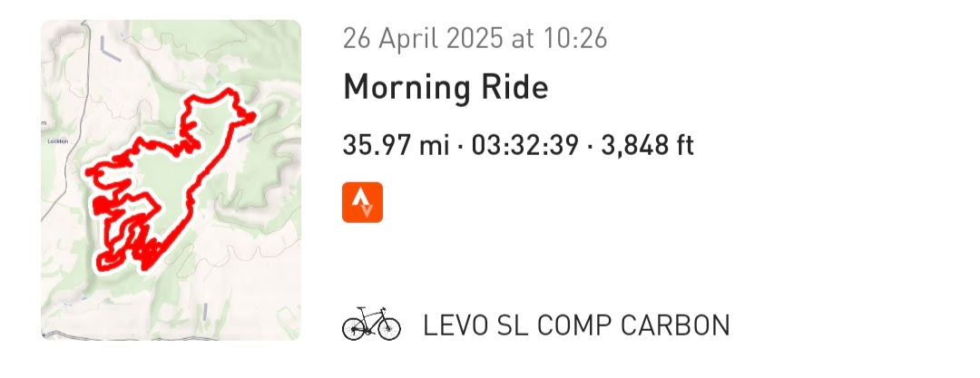Tap the orange Strava logo icon
Screen dimensions: 980x378
pos(362,202)
